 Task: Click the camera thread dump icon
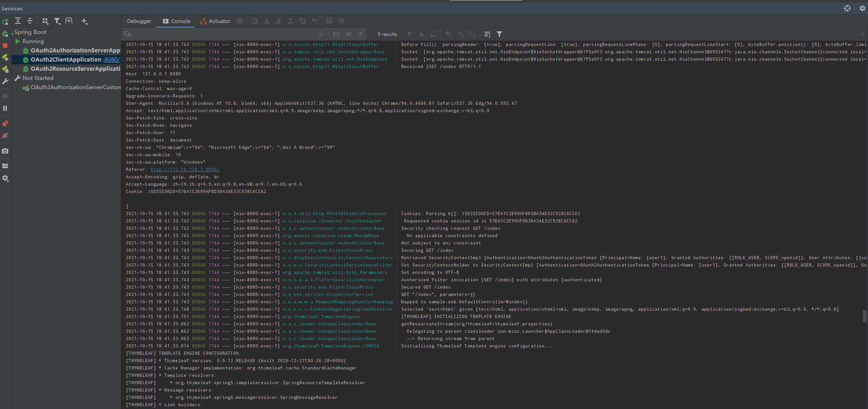(5, 151)
